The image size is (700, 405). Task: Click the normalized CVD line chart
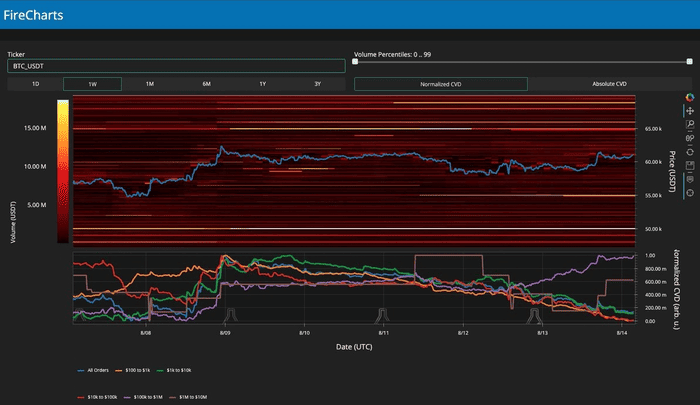354,288
